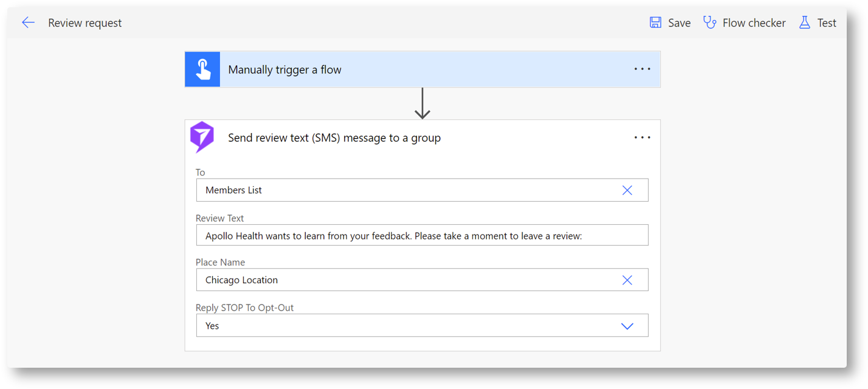
Task: Open ellipsis menu for Send review text action
Action: (642, 138)
